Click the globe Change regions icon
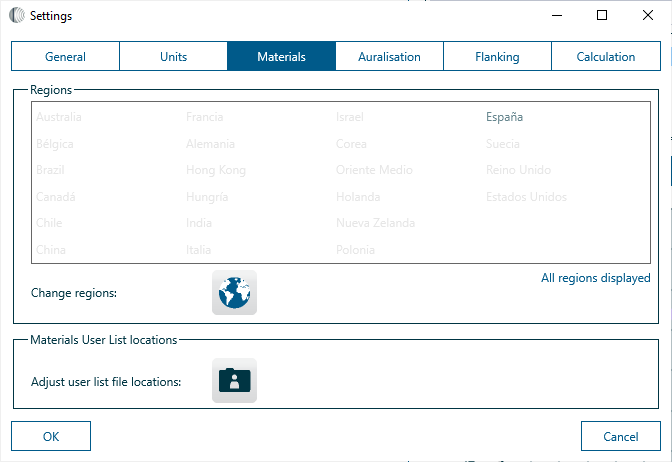Screen dimensions: 672x462 pos(234,293)
